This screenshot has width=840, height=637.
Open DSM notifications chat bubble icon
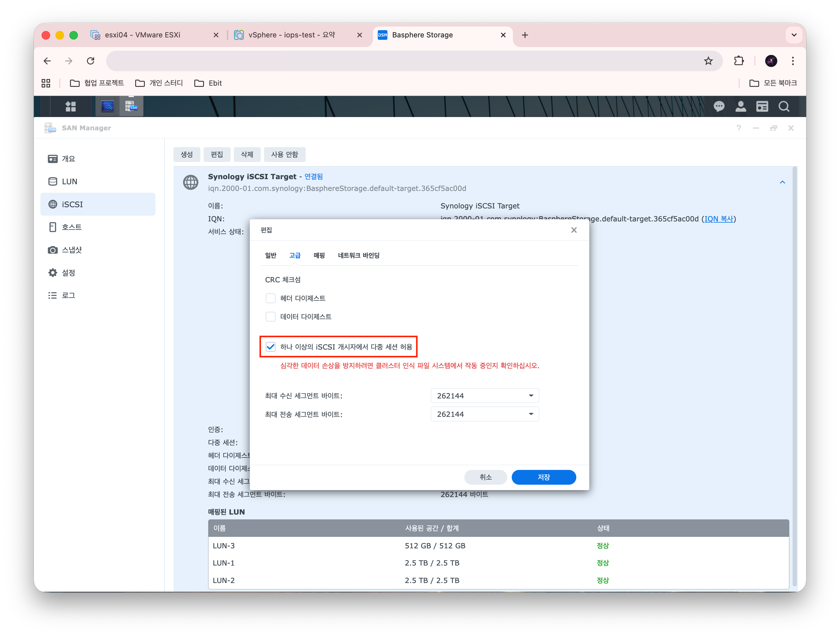point(718,107)
